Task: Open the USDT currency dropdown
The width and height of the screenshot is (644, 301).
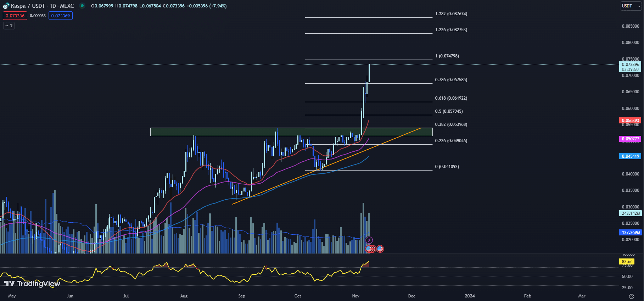Action: click(x=631, y=6)
